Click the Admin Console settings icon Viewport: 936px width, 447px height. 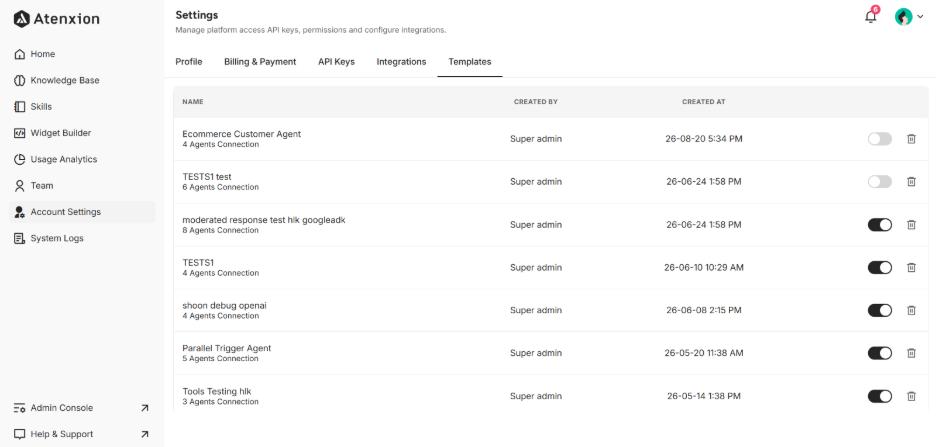click(x=19, y=408)
